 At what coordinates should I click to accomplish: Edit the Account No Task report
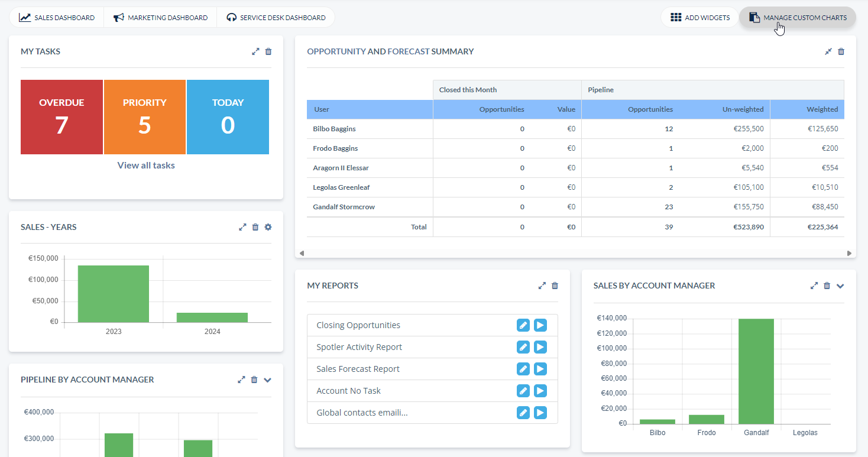[523, 391]
